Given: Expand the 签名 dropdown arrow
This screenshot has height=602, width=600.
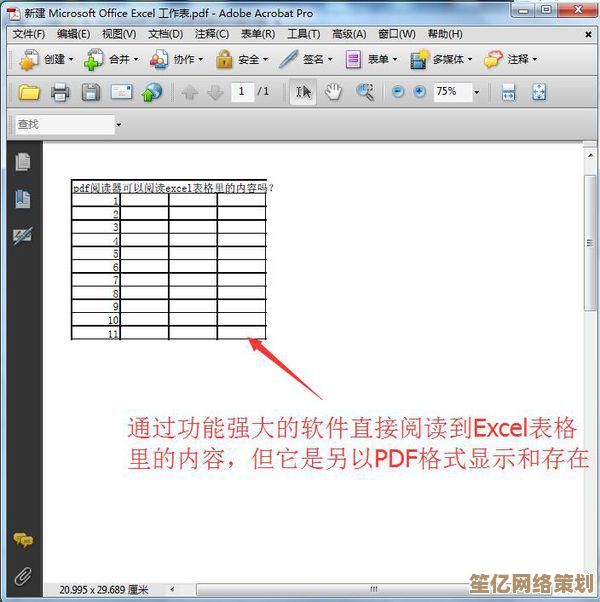Looking at the screenshot, I should pyautogui.click(x=330, y=60).
